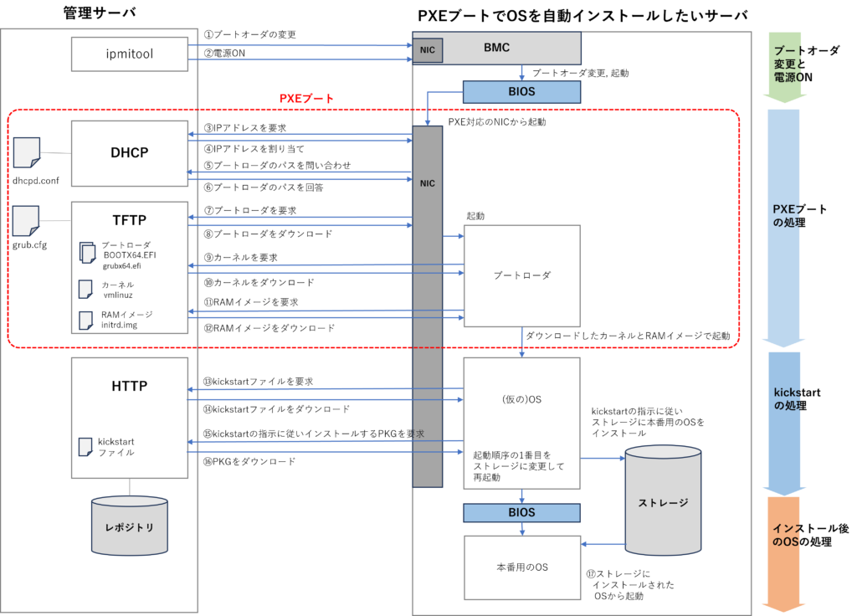The width and height of the screenshot is (857, 616).
Task: Select the ストレージ cylinder icon
Action: click(663, 501)
